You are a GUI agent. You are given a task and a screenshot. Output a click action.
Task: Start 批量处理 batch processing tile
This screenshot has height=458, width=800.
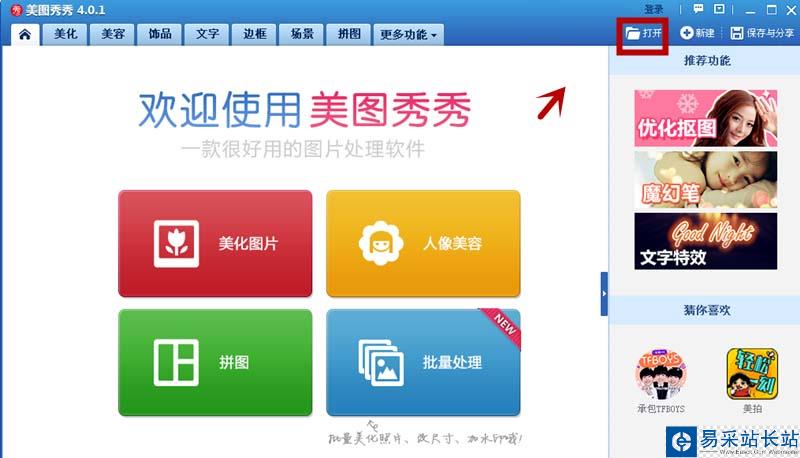click(423, 363)
